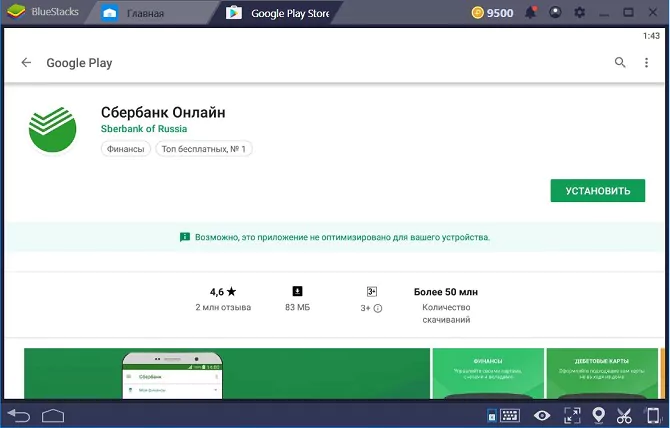Select the Google Play Store tab
The height and width of the screenshot is (428, 670).
coord(278,13)
